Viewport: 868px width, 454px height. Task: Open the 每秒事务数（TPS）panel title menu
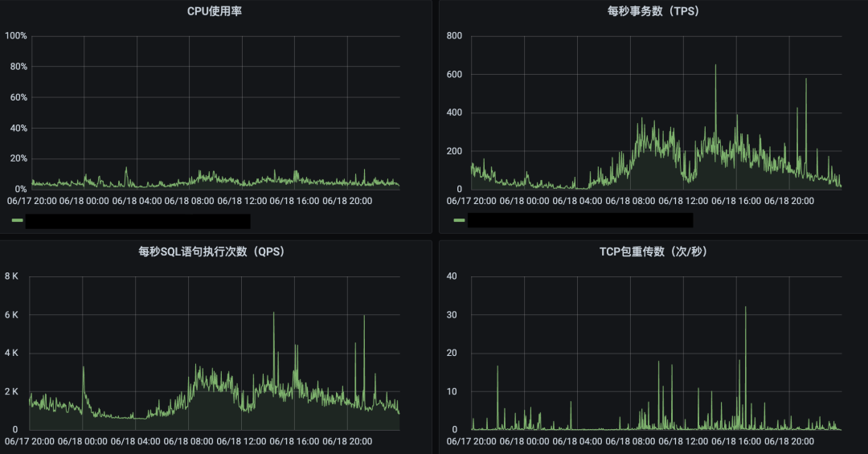tap(653, 11)
